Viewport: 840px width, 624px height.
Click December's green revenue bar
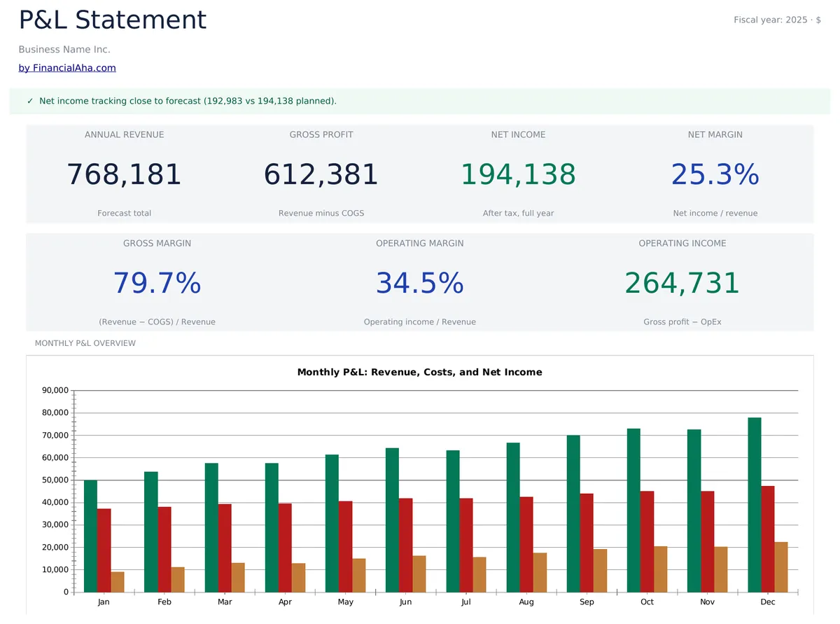tap(756, 504)
